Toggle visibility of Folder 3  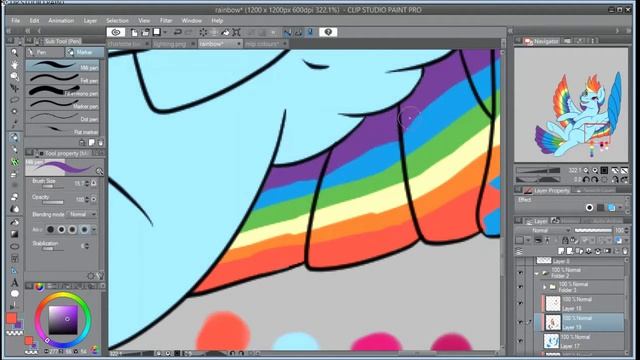click(x=520, y=287)
